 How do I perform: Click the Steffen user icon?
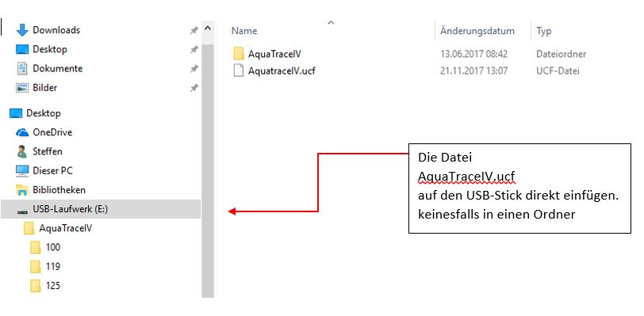click(22, 151)
